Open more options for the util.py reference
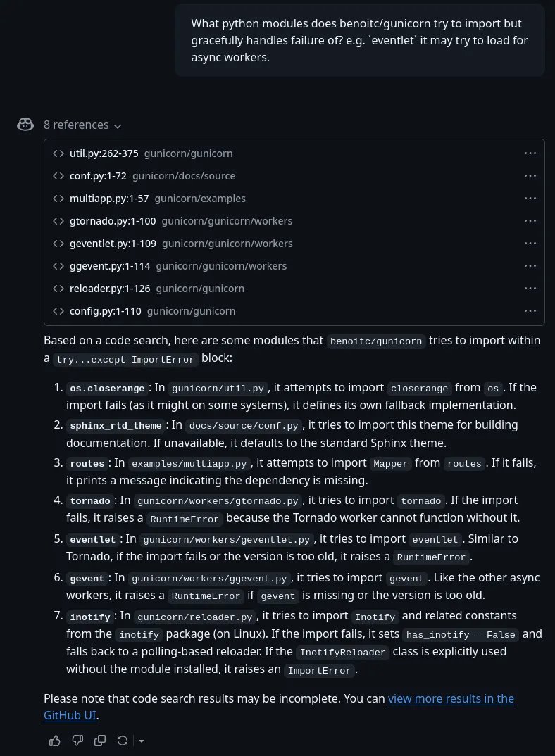555x756 pixels. [530, 153]
